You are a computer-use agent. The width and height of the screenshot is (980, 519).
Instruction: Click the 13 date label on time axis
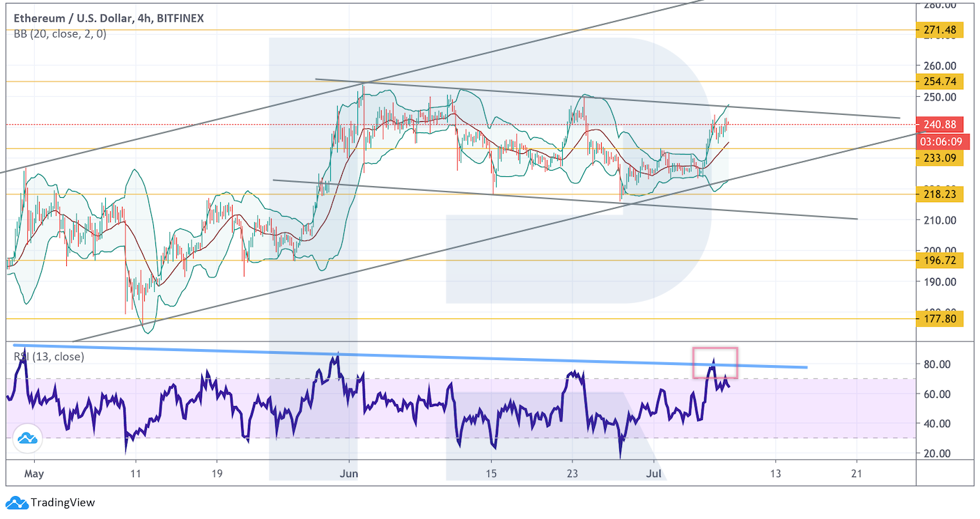pos(775,474)
